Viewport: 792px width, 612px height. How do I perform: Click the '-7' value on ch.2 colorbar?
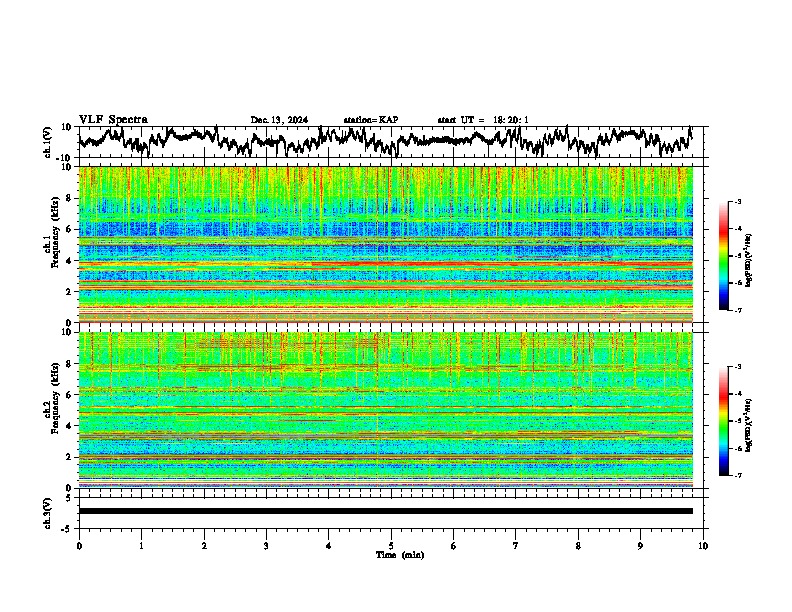click(x=738, y=475)
